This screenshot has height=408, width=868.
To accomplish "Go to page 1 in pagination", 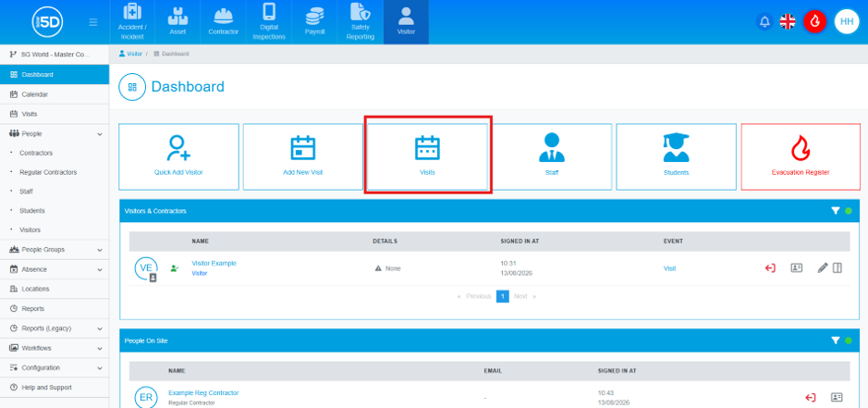I will [502, 297].
